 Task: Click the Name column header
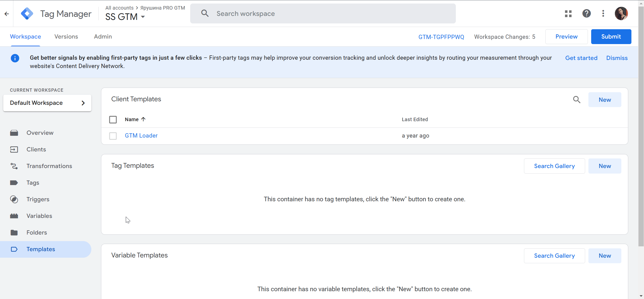132,119
